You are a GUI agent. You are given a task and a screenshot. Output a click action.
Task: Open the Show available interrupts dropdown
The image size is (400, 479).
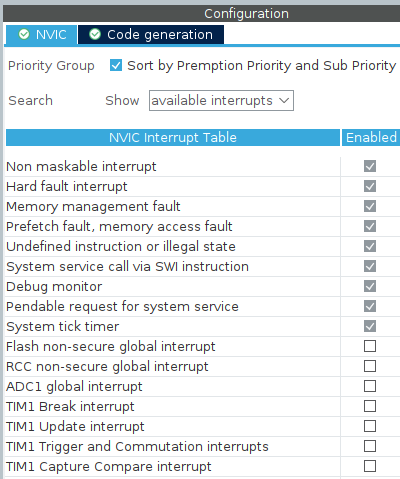pos(221,100)
